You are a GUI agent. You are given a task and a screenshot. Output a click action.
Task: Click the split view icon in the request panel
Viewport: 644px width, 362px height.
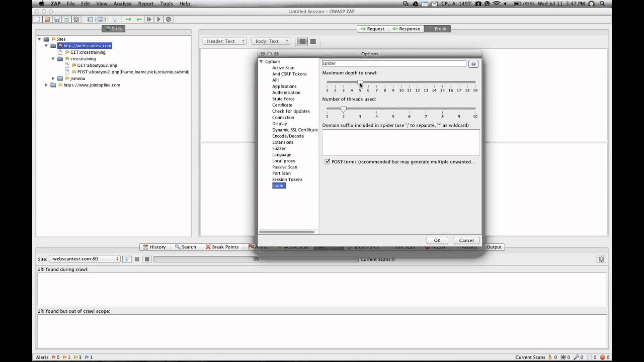pyautogui.click(x=302, y=41)
